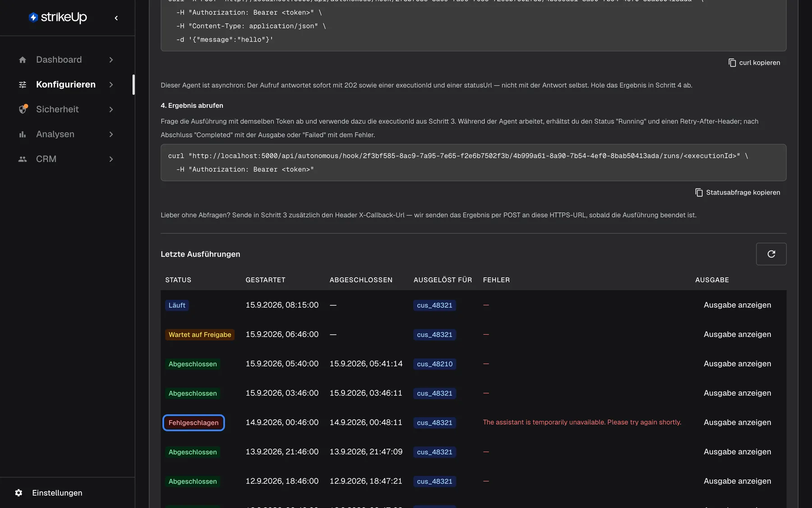This screenshot has width=812, height=508.
Task: Click the strikeUp logo
Action: pos(58,18)
